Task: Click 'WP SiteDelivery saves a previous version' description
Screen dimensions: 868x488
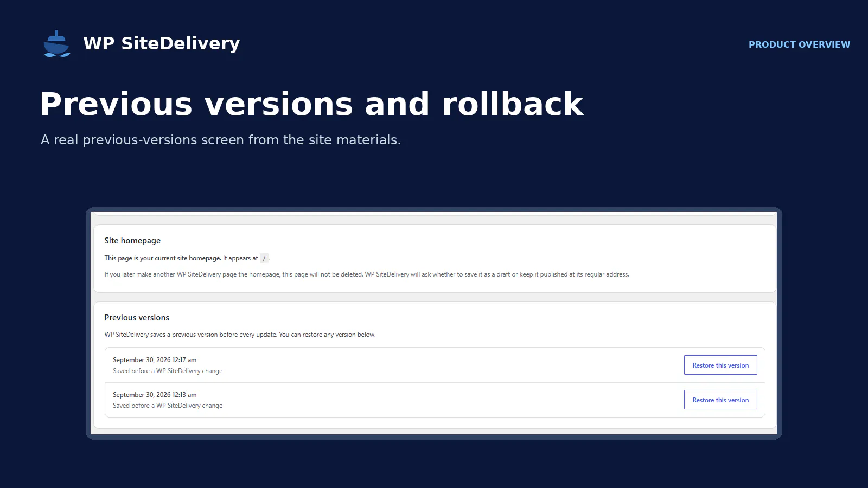Action: [x=240, y=335]
